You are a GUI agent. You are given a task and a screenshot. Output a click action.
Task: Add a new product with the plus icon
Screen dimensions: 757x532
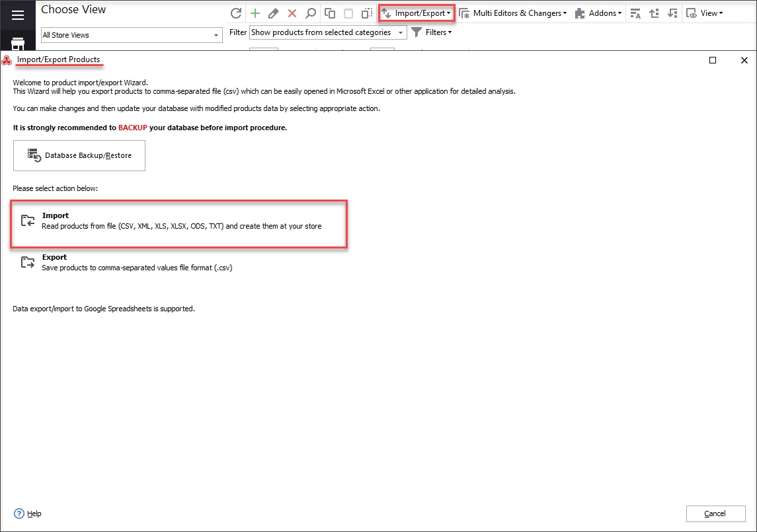tap(255, 13)
